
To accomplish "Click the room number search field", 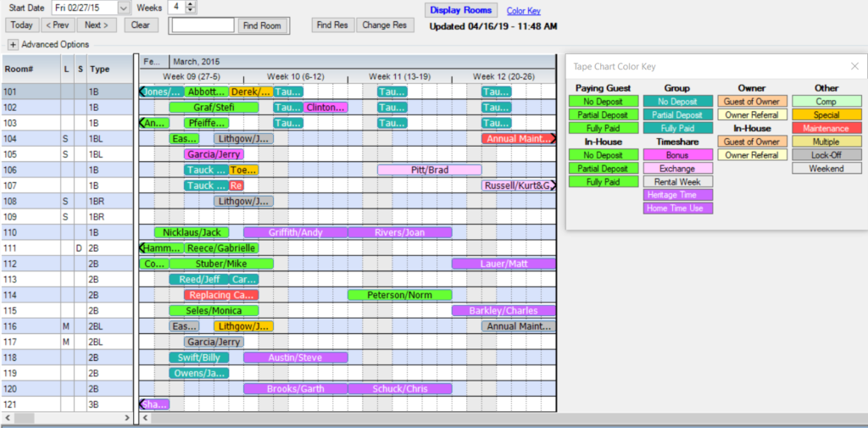I will point(203,25).
